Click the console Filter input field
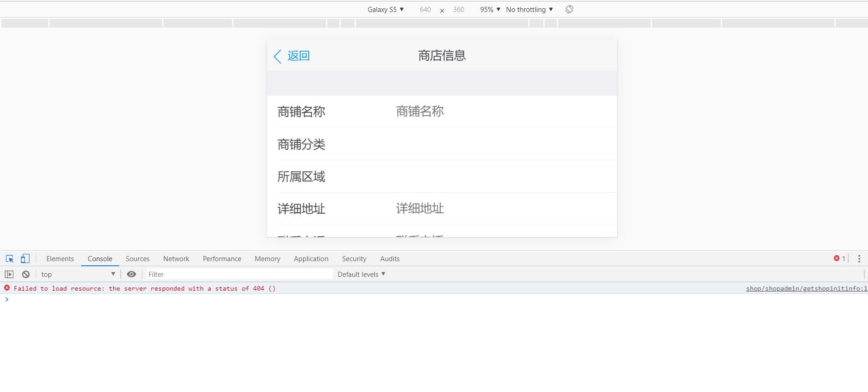This screenshot has width=868, height=392. point(239,275)
